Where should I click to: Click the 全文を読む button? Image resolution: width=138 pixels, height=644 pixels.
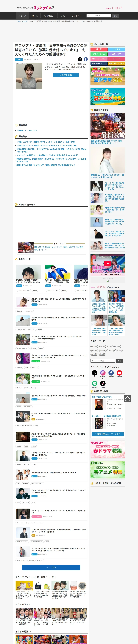pos(66,75)
